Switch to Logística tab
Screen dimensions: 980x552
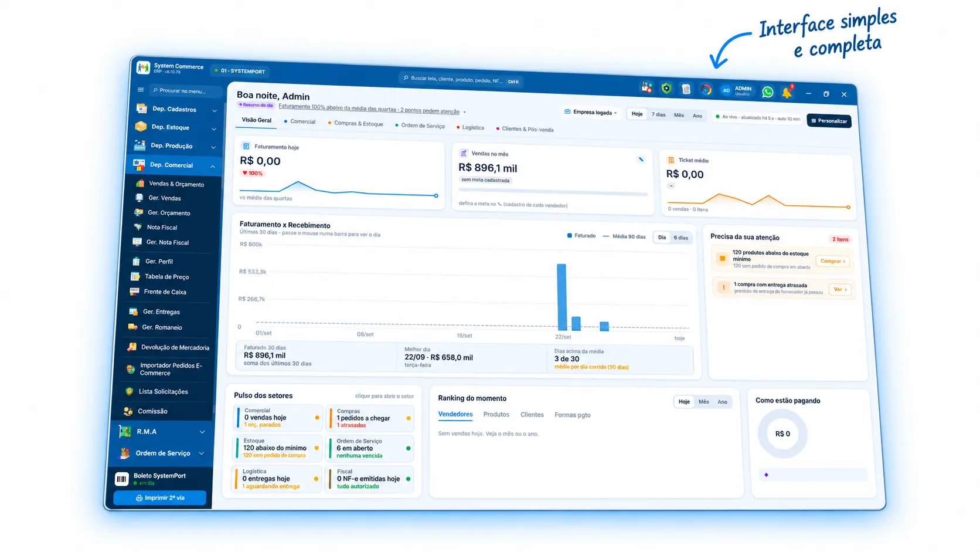click(470, 127)
